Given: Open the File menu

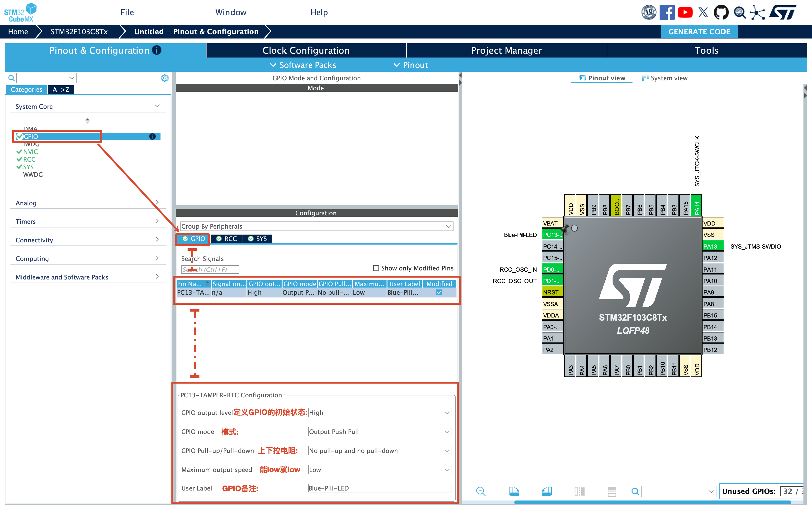Looking at the screenshot, I should 127,13.
